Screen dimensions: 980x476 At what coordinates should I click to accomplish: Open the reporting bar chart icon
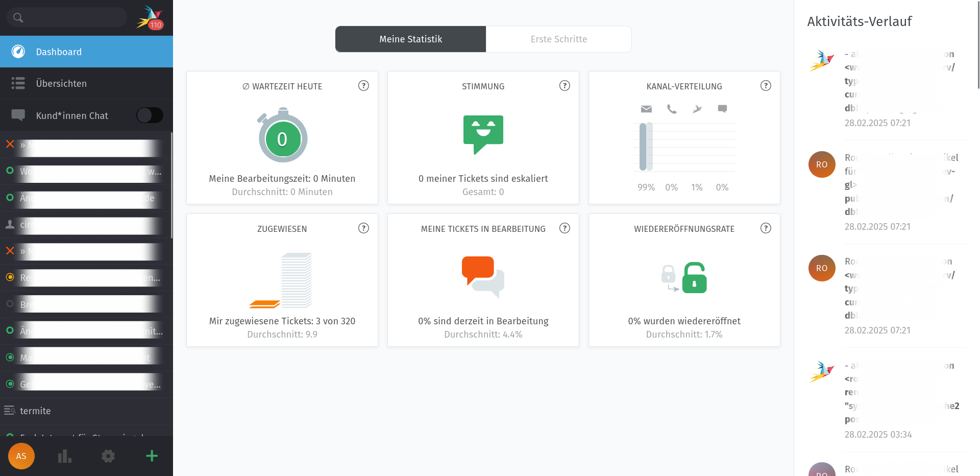65,456
